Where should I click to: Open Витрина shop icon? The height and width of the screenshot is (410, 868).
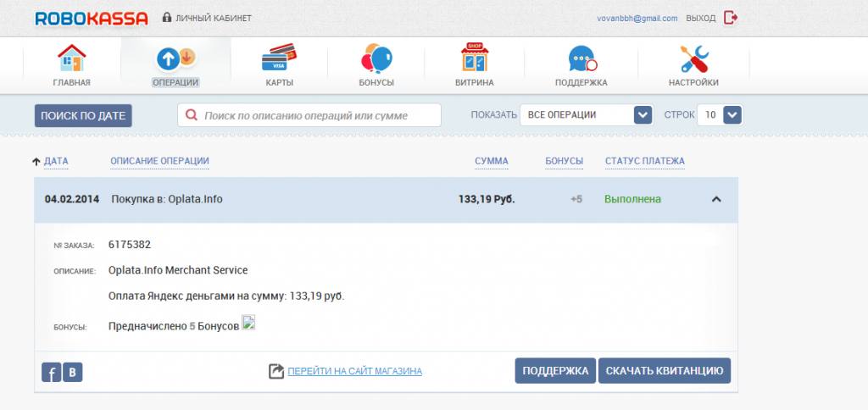(x=474, y=58)
